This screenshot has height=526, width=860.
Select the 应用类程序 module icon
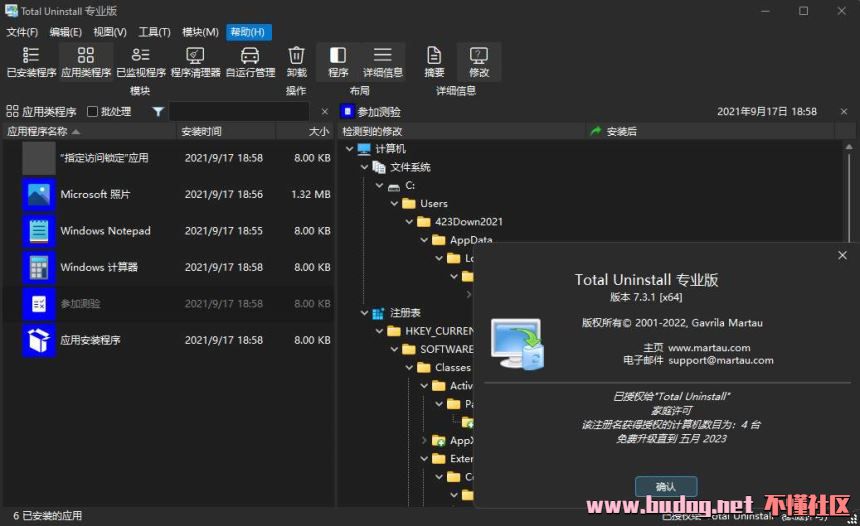pos(86,55)
